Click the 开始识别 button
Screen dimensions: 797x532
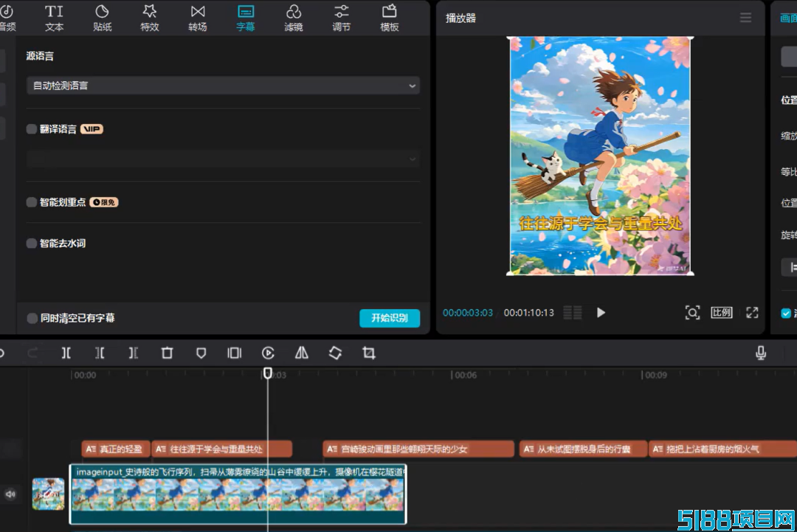(390, 318)
